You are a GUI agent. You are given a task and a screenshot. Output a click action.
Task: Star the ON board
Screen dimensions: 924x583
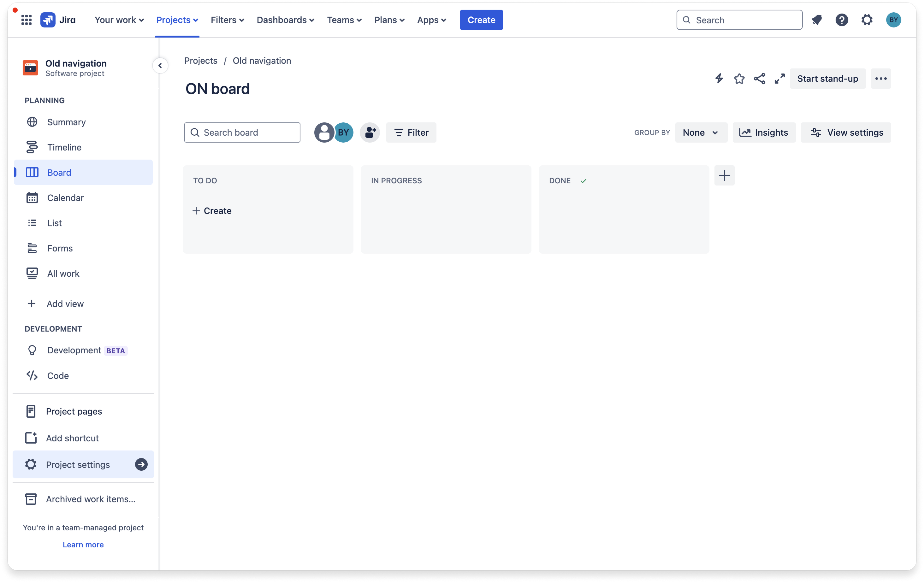click(739, 79)
